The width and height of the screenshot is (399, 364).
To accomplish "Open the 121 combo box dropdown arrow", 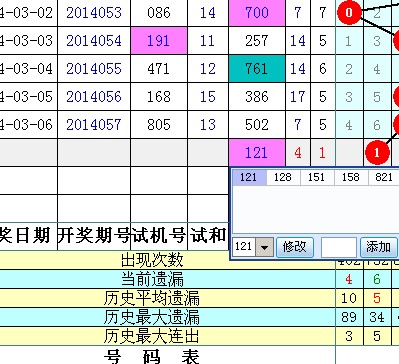I will (265, 247).
